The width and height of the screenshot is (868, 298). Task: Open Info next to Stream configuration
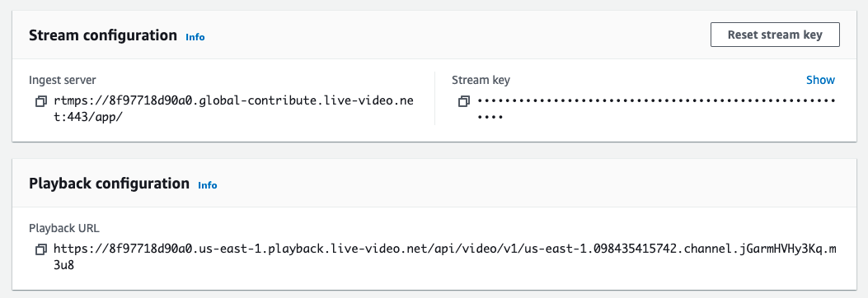point(195,37)
